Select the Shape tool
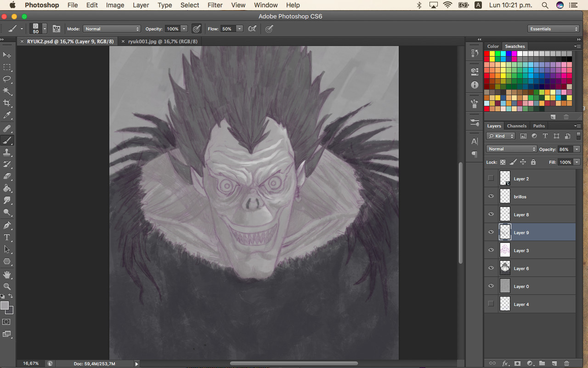 pos(7,261)
